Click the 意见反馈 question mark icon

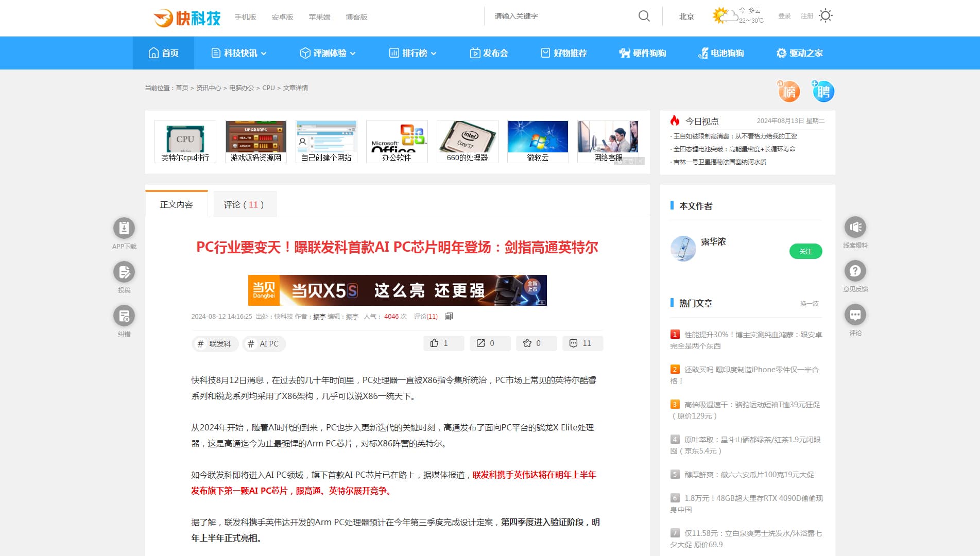pyautogui.click(x=855, y=271)
